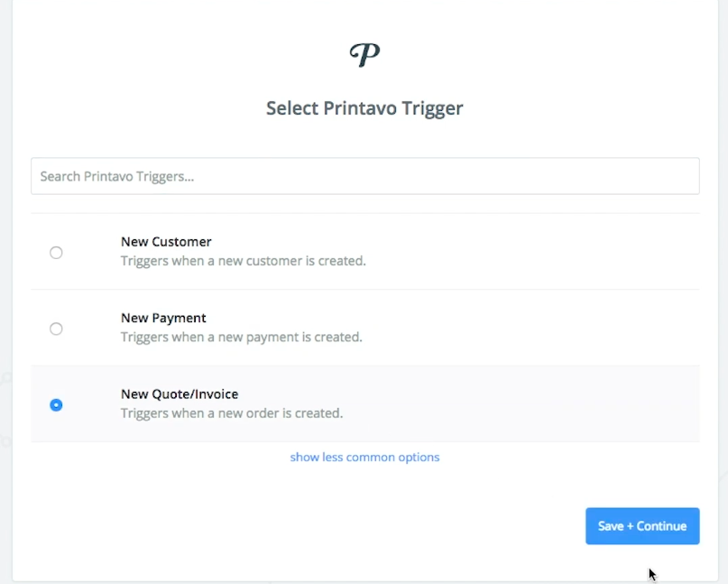Click the New Payment trigger title
Screen dimensions: 728x584
click(163, 318)
